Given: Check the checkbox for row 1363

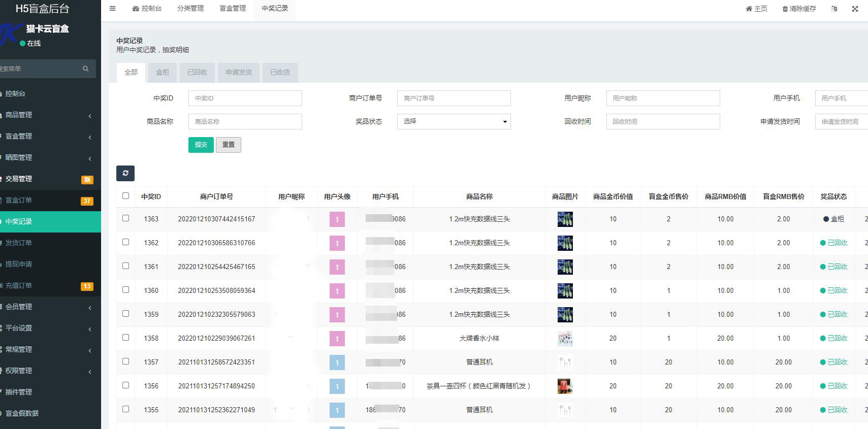Looking at the screenshot, I should point(125,218).
